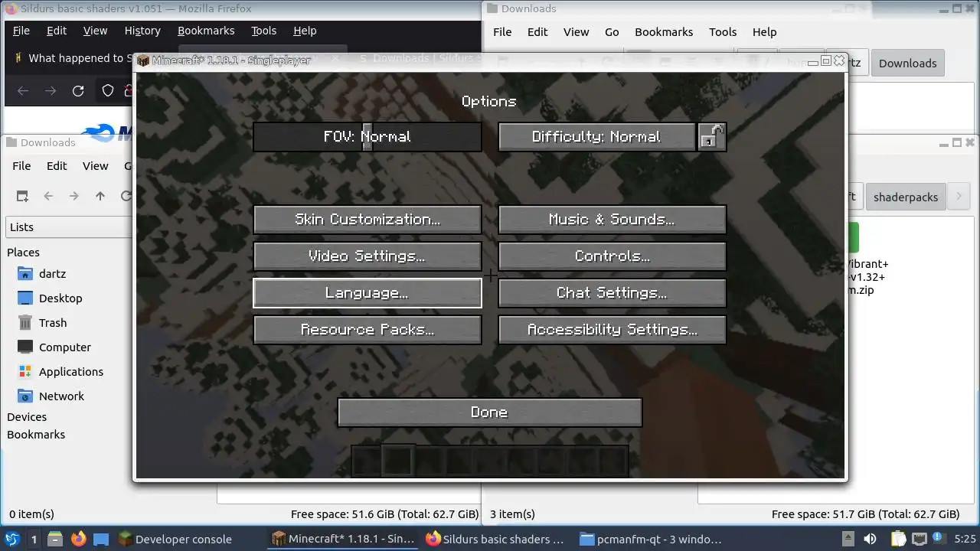Click Done to close Options

[x=489, y=412]
